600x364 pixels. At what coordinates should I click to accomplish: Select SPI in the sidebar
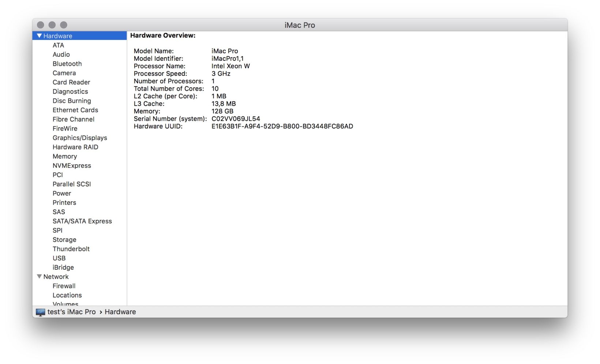click(x=57, y=230)
